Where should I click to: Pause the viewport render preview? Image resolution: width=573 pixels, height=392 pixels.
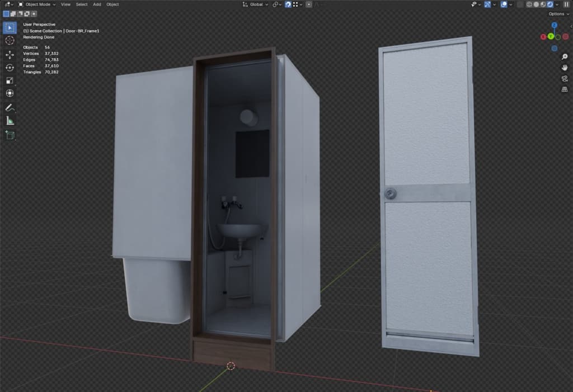tap(567, 4)
